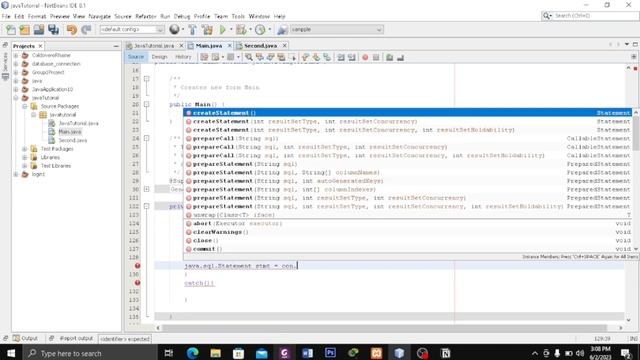Screen dimensions: 640x360
Task: Close the Projects panel tab
Action: 40,46
